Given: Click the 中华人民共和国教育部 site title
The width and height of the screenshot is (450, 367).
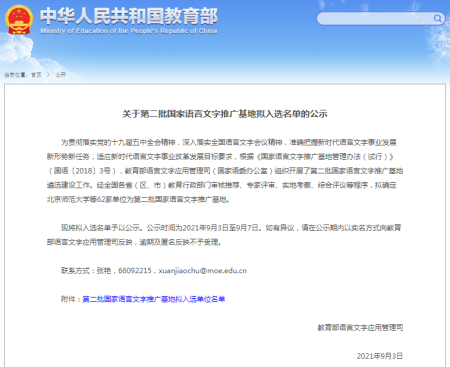Looking at the screenshot, I should point(129,16).
